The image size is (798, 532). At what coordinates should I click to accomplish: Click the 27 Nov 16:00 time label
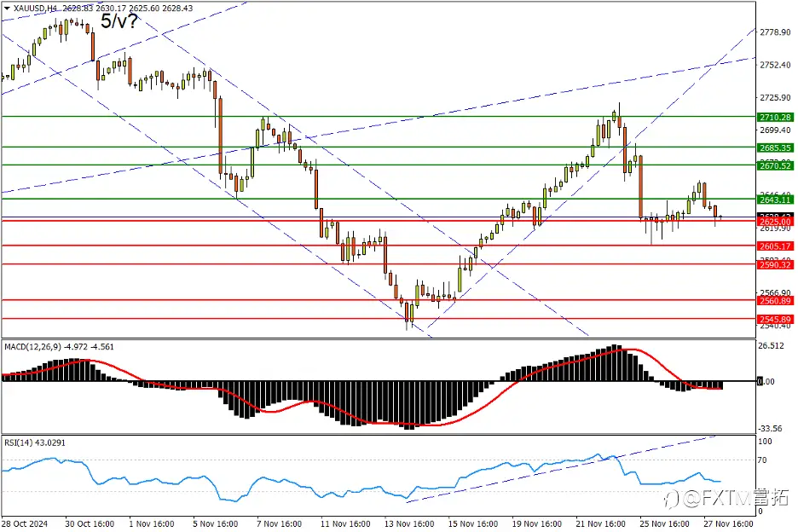(728, 523)
